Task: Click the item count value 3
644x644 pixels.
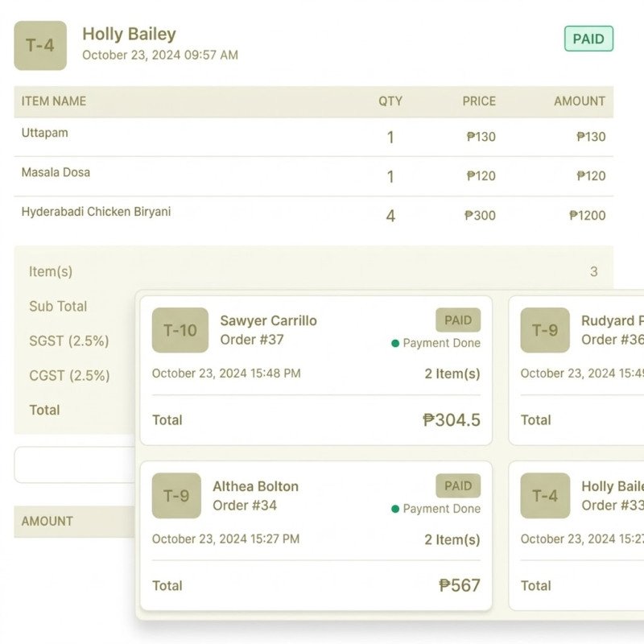Action: click(x=593, y=271)
